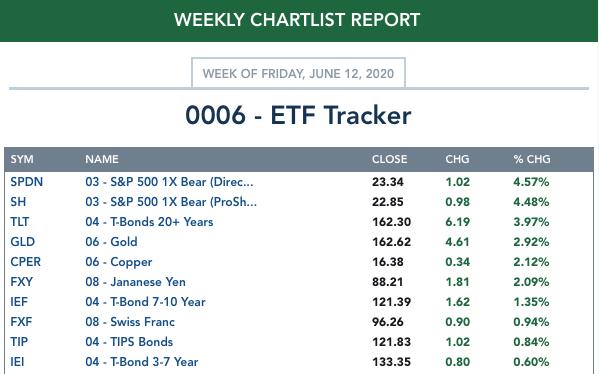Open the 06 - Copper name link
Screen dimensions: 599x374
point(118,262)
